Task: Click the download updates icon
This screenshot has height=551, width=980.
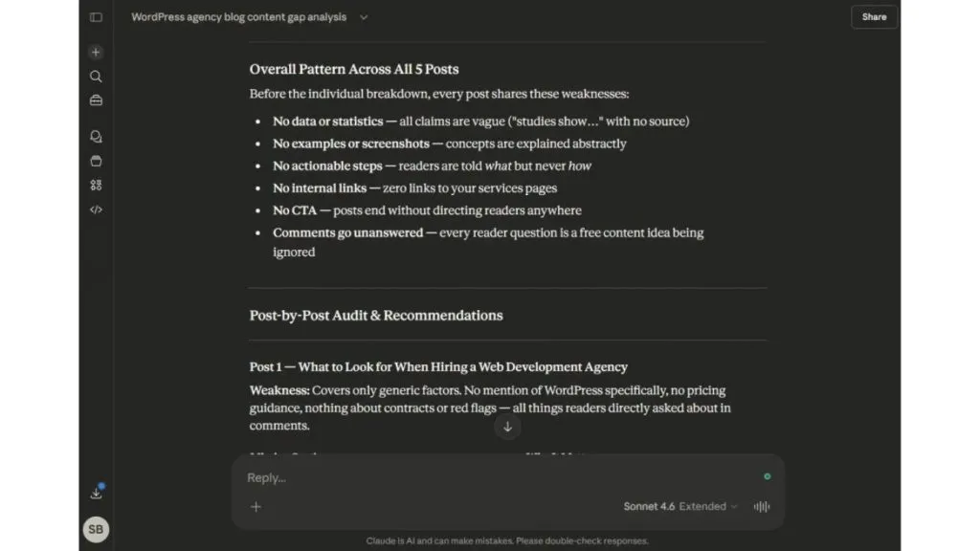Action: click(97, 493)
